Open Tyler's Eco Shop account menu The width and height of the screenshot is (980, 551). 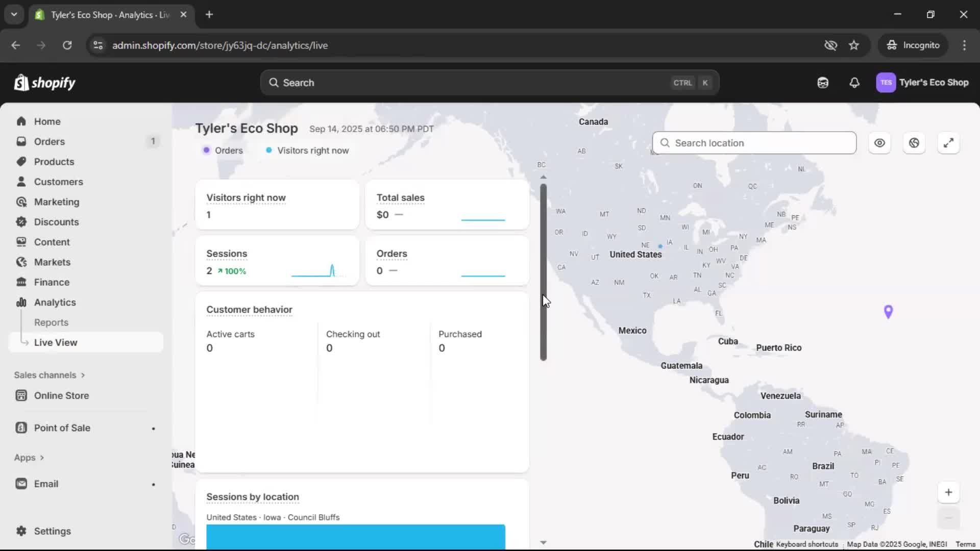coord(922,83)
